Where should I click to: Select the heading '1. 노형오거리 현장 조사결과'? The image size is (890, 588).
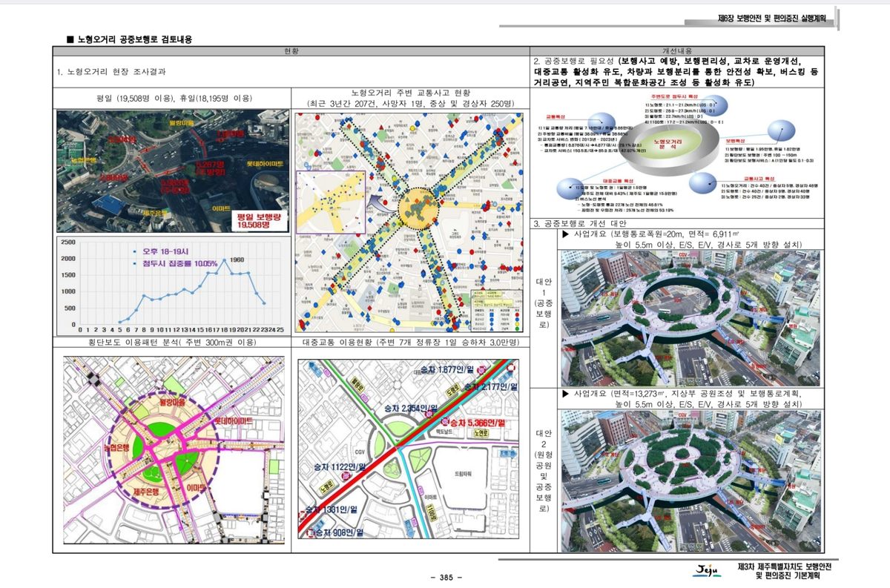point(111,72)
